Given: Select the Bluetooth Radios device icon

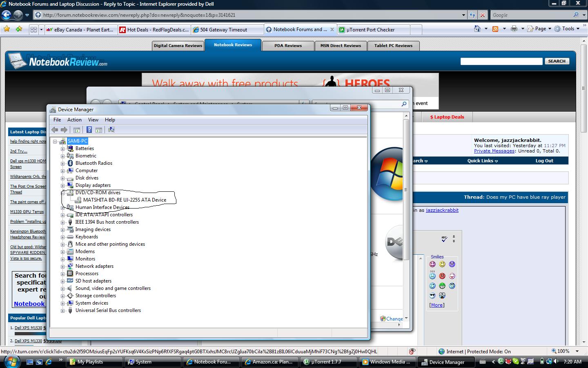Looking at the screenshot, I should pyautogui.click(x=70, y=163).
